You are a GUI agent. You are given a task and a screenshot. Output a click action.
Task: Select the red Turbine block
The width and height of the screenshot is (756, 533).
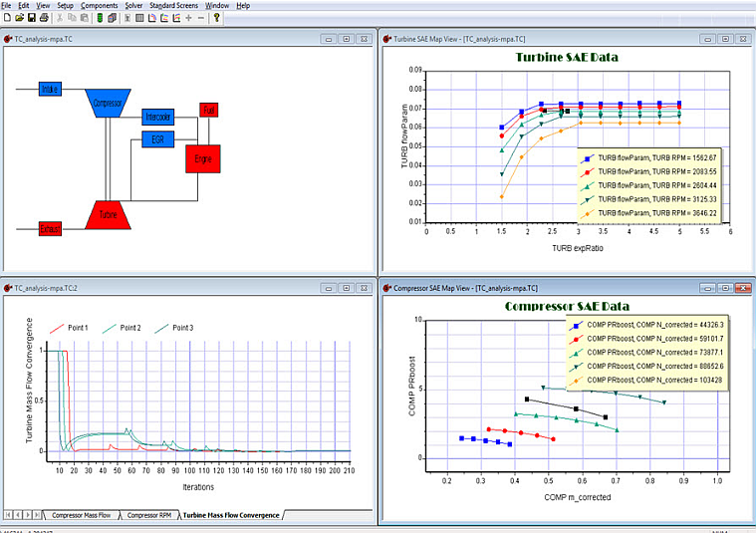pyautogui.click(x=108, y=214)
